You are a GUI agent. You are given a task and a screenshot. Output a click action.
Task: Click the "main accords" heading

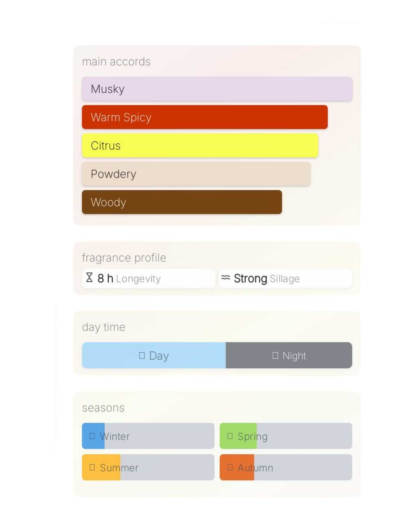click(116, 62)
